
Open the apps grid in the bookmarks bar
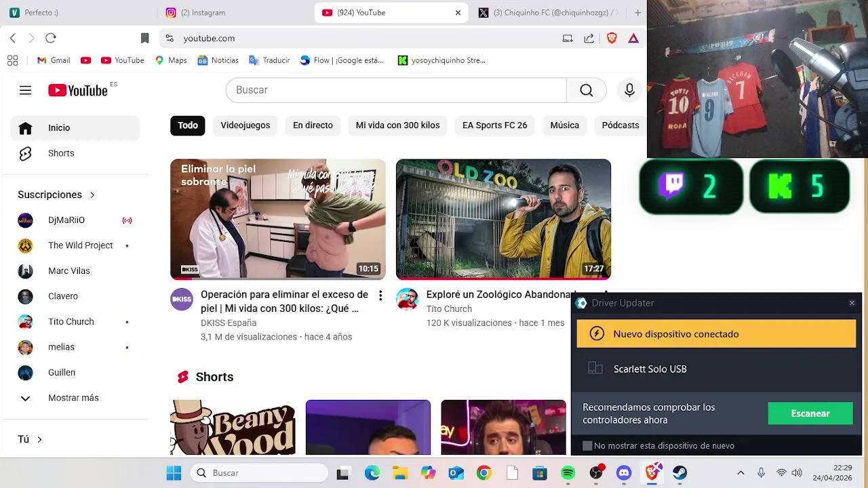tap(12, 60)
